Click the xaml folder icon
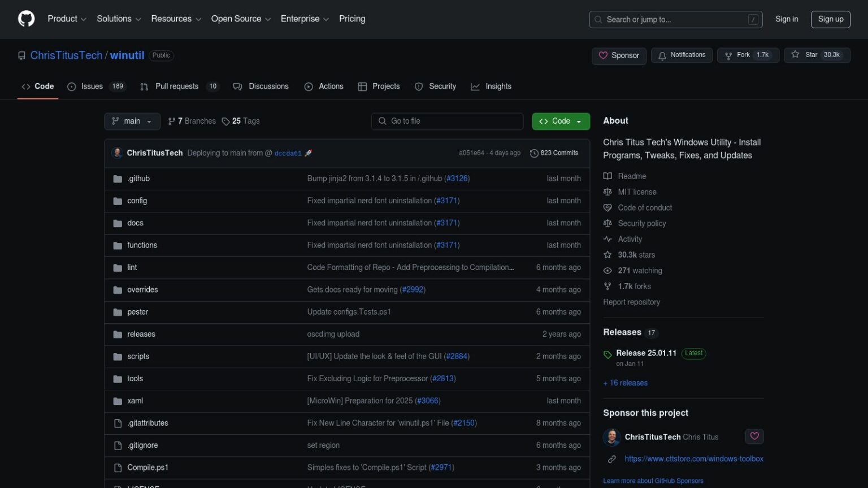 (x=118, y=401)
